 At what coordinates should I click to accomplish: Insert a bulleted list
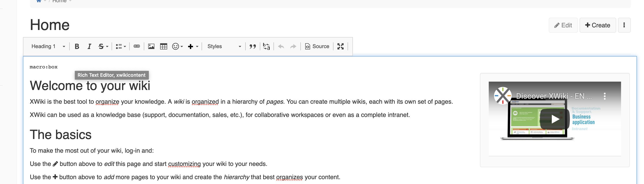click(x=119, y=46)
